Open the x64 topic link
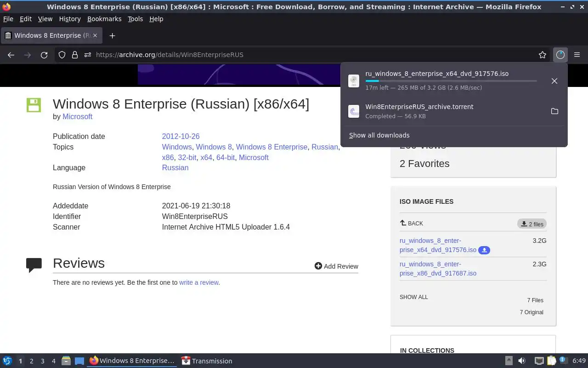The width and height of the screenshot is (588, 368). [206, 158]
